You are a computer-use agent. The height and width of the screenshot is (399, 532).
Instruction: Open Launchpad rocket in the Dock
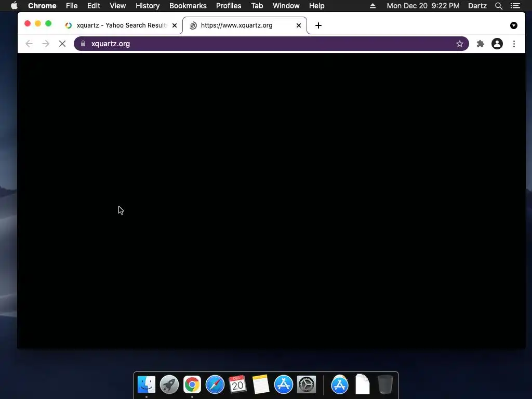(169, 384)
